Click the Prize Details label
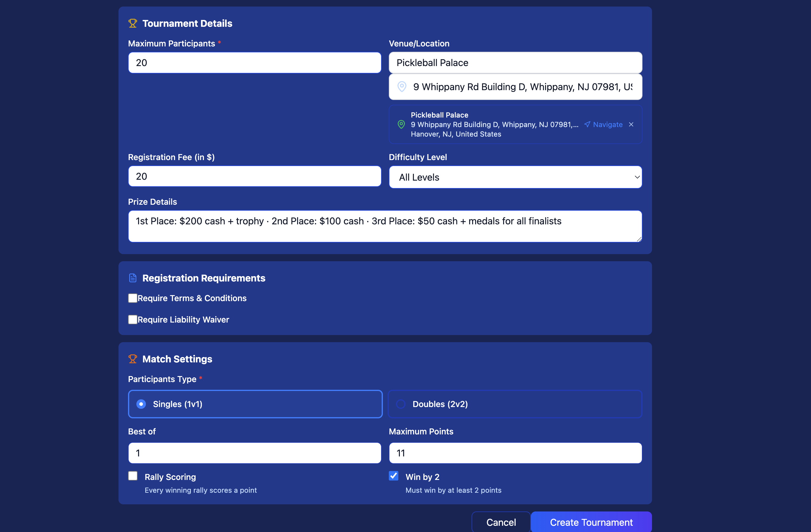Screen dimensions: 811x532 pyautogui.click(x=152, y=202)
